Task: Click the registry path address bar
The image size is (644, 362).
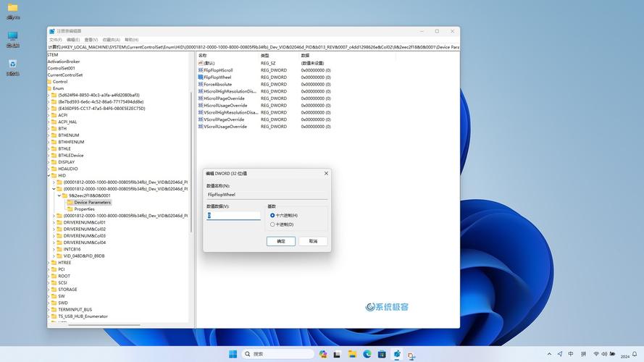Action: pos(254,47)
